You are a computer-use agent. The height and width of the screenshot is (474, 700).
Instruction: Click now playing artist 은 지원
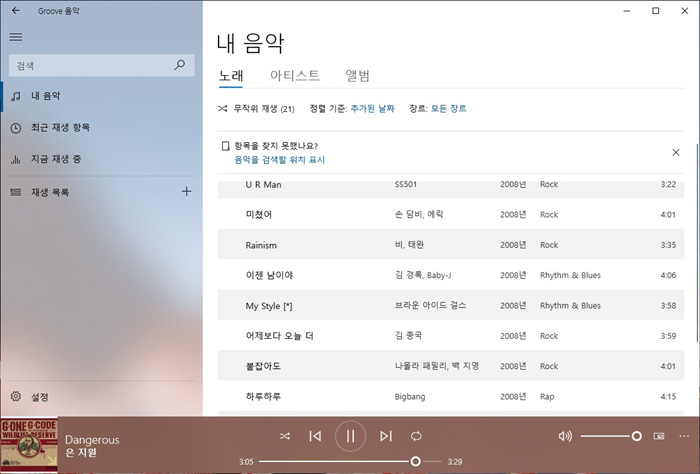81,453
